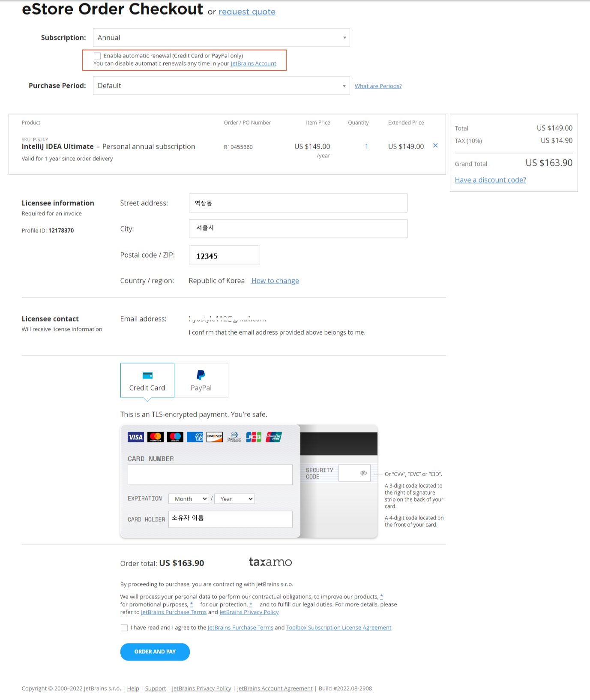Click asterisk footnote after 'our protection'
This screenshot has width=590, height=700.
(251, 604)
